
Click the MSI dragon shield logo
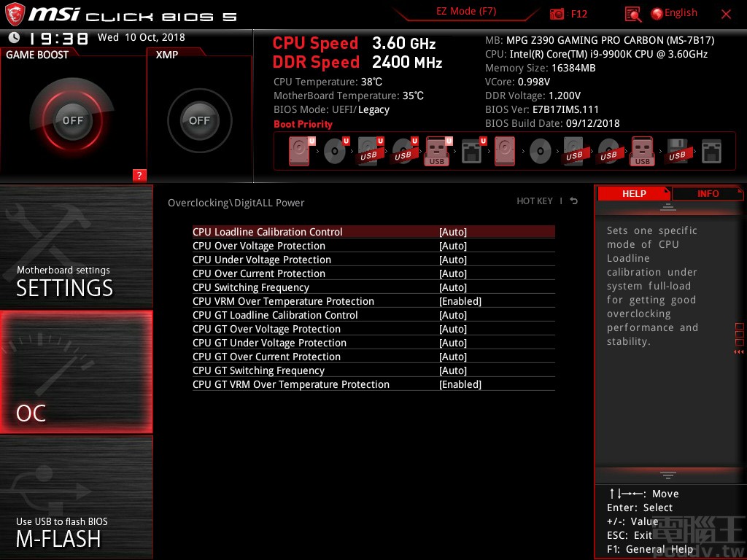coord(15,15)
